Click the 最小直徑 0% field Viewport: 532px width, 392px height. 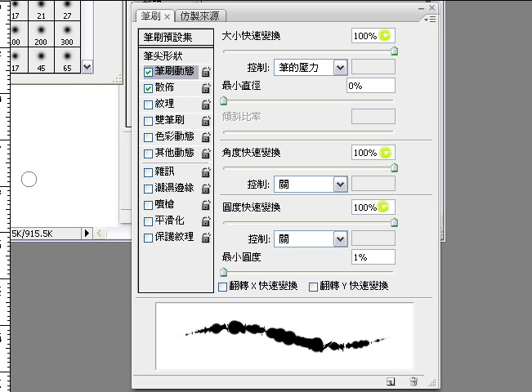coord(371,86)
